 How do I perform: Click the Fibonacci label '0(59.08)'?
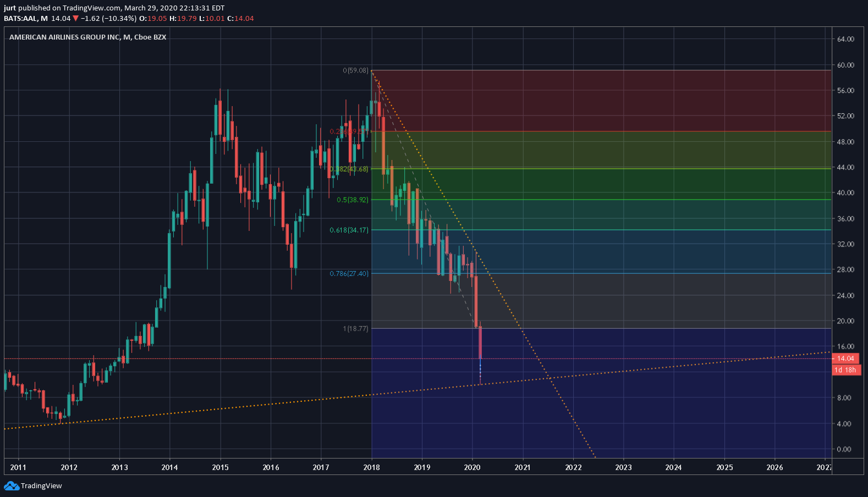pyautogui.click(x=356, y=70)
